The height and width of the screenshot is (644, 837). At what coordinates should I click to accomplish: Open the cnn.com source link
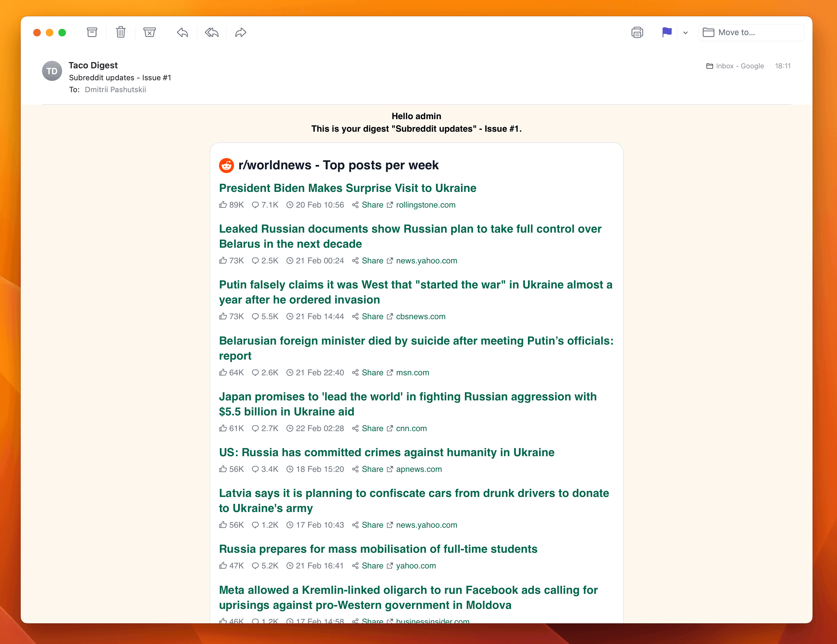(x=411, y=428)
